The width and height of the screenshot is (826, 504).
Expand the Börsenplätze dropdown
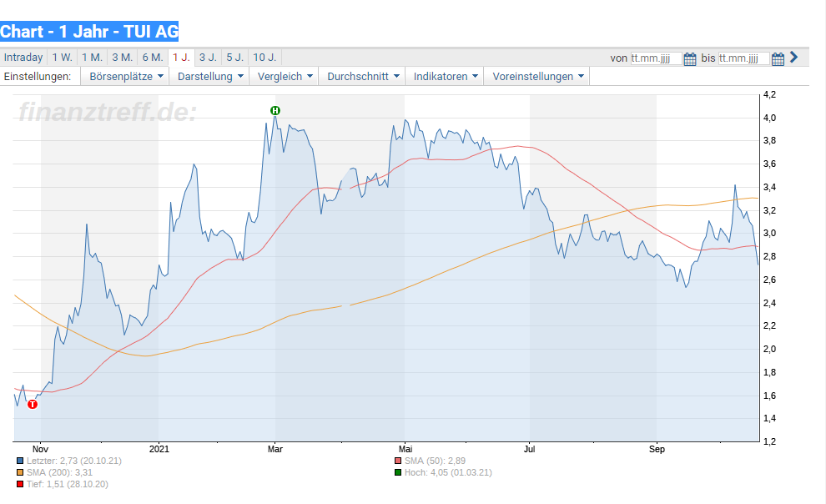click(x=125, y=77)
